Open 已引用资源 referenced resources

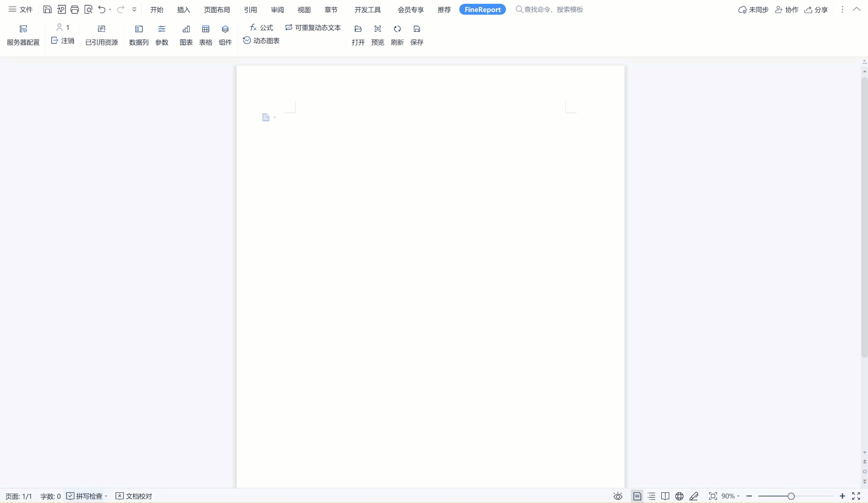coord(101,35)
